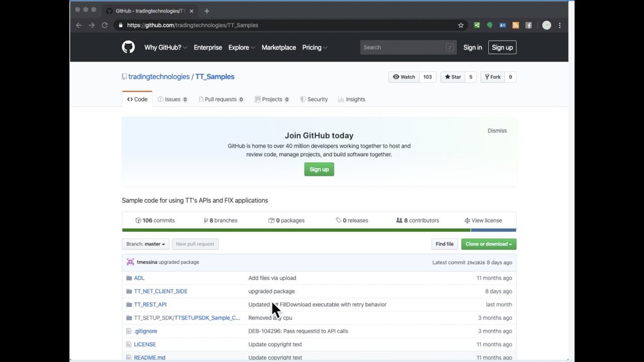Click the Sign in link

coord(472,47)
